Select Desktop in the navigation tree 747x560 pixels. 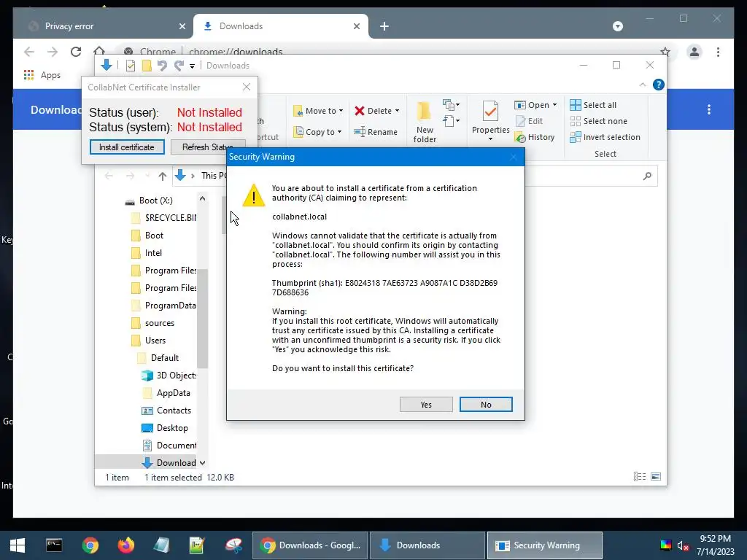[166, 428]
